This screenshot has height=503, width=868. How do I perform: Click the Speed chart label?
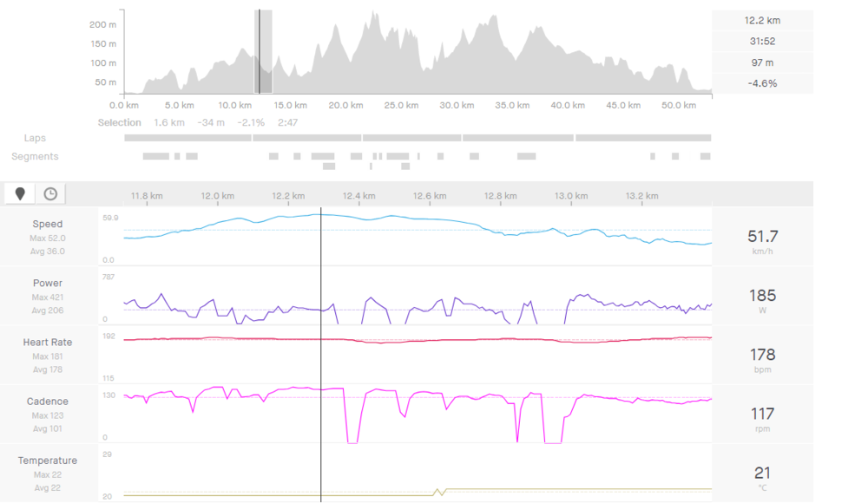(x=48, y=224)
